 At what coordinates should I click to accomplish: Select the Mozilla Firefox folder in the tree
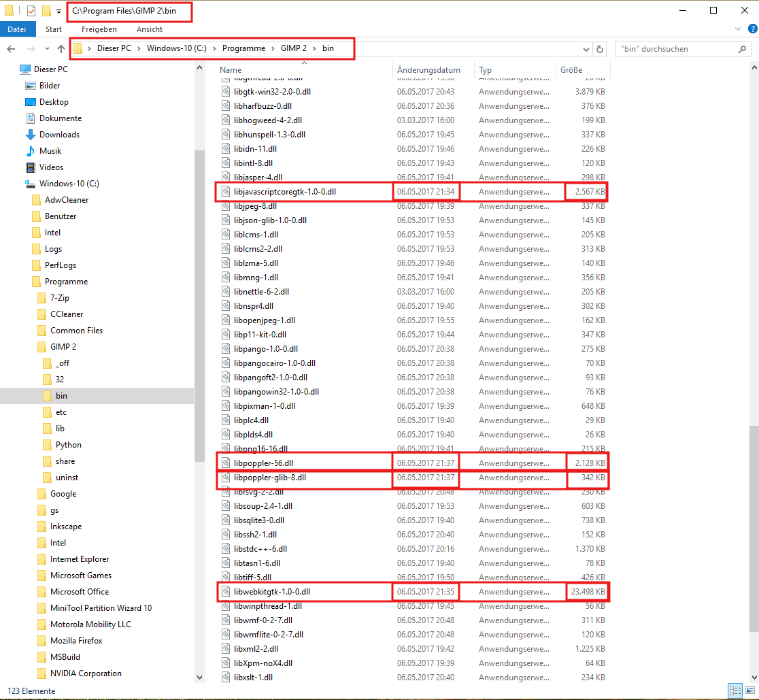click(x=76, y=641)
